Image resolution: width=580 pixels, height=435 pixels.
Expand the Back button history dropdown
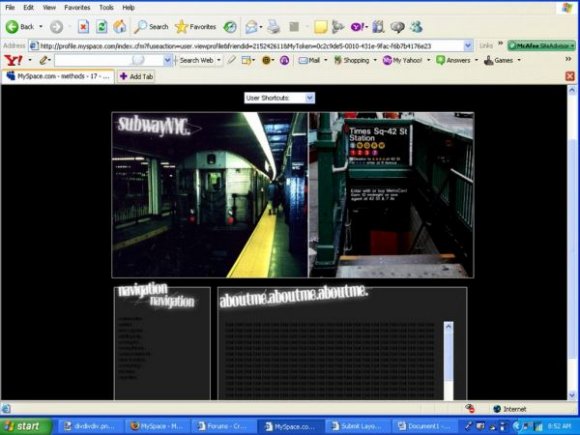coord(41,27)
